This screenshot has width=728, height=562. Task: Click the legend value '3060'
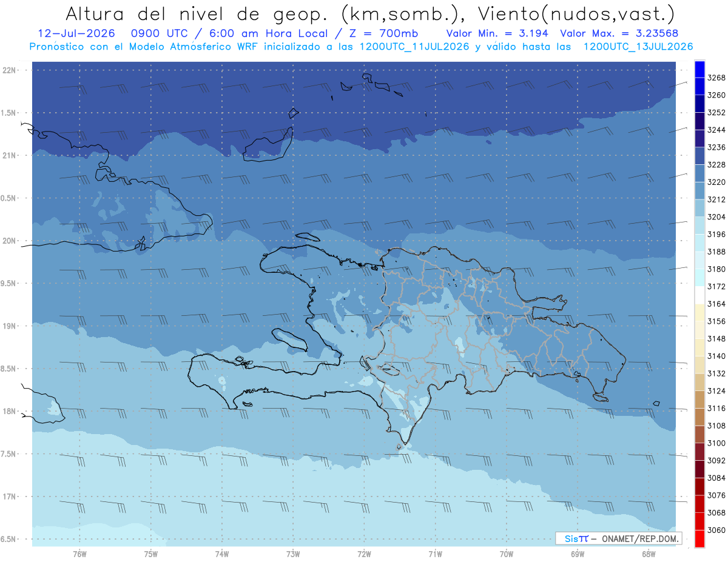coord(716,530)
